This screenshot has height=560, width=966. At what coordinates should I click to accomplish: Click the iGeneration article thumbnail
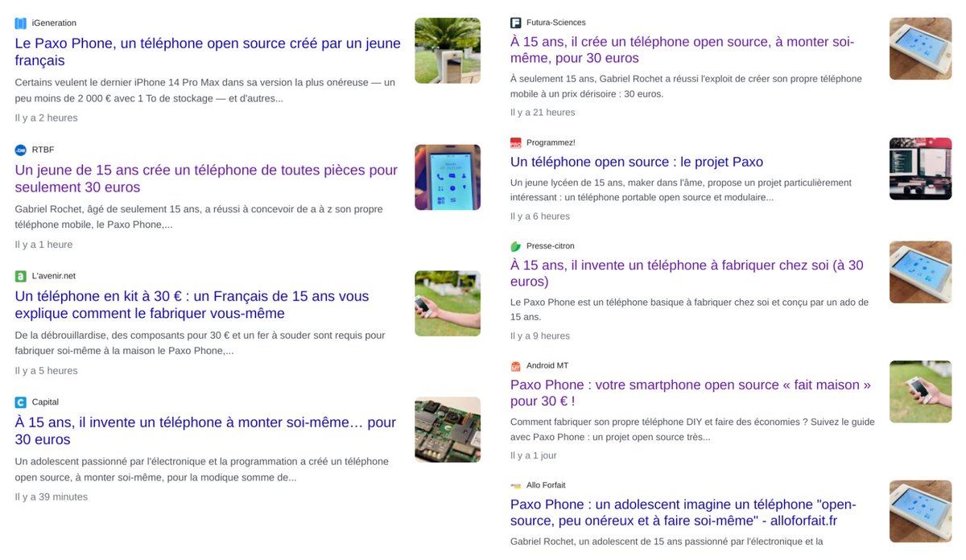448,51
